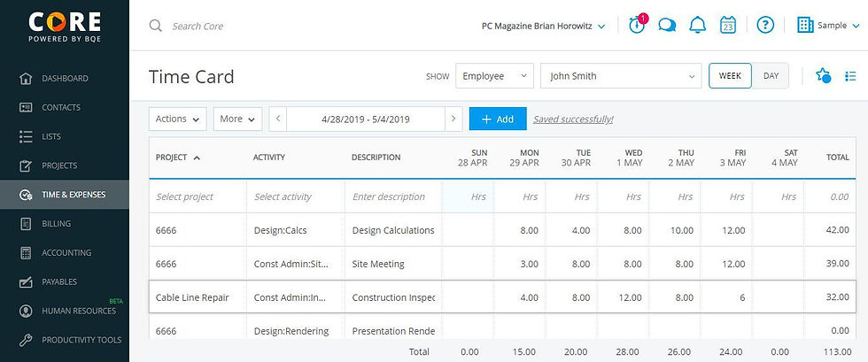Click the search magnifier icon
Viewport: 868px width, 362px height.
(156, 26)
